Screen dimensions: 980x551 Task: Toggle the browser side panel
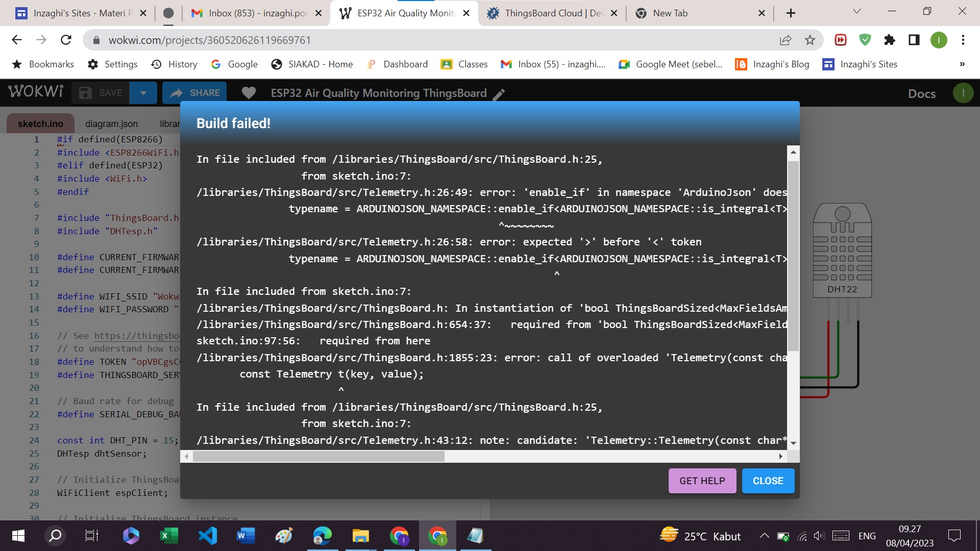click(x=914, y=40)
